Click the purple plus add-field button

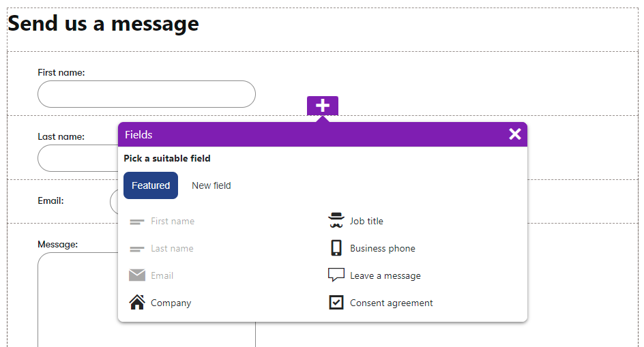point(322,106)
